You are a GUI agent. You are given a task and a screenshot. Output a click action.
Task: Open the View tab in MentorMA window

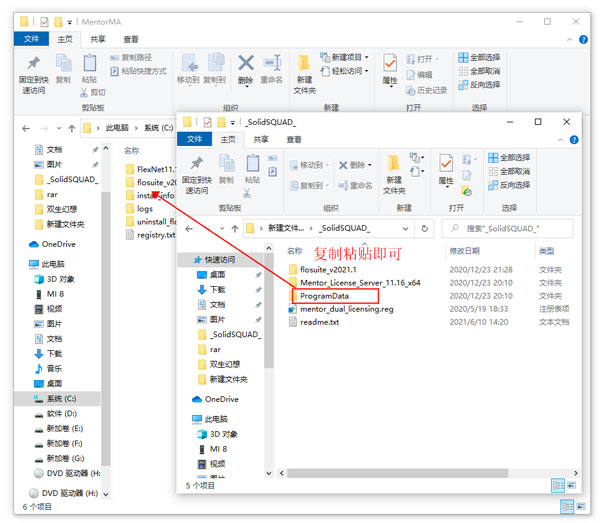(x=131, y=39)
